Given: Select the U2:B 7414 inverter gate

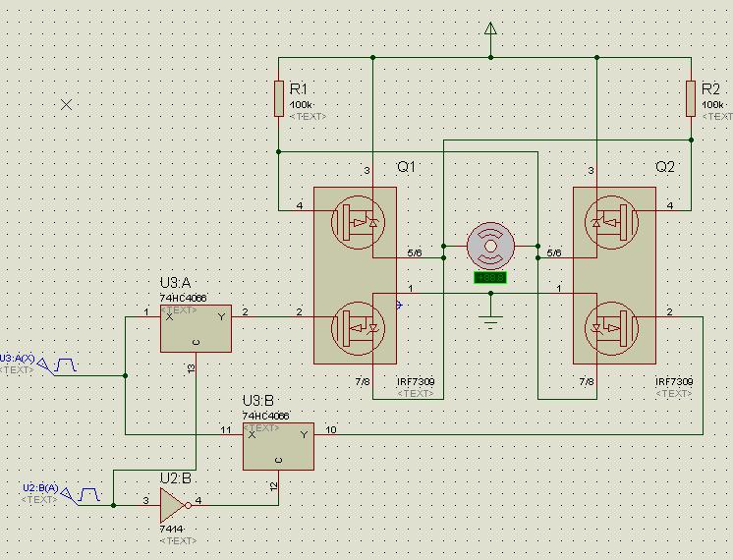Looking at the screenshot, I should click(x=173, y=505).
